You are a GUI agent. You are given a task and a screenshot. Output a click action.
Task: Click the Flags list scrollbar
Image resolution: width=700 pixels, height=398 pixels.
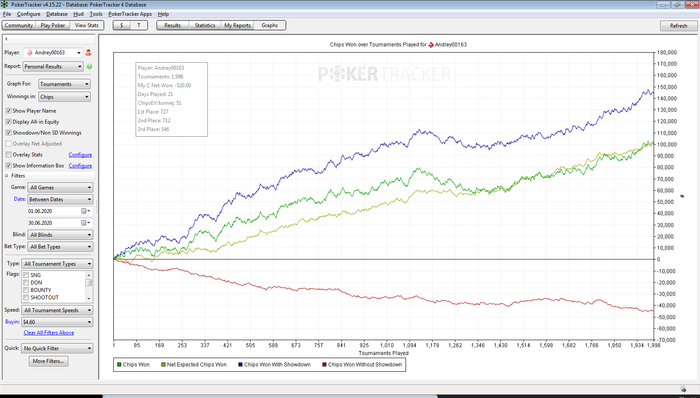(x=89, y=286)
